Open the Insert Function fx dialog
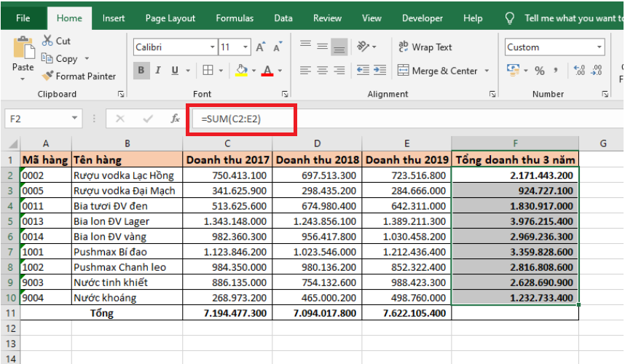 [175, 118]
